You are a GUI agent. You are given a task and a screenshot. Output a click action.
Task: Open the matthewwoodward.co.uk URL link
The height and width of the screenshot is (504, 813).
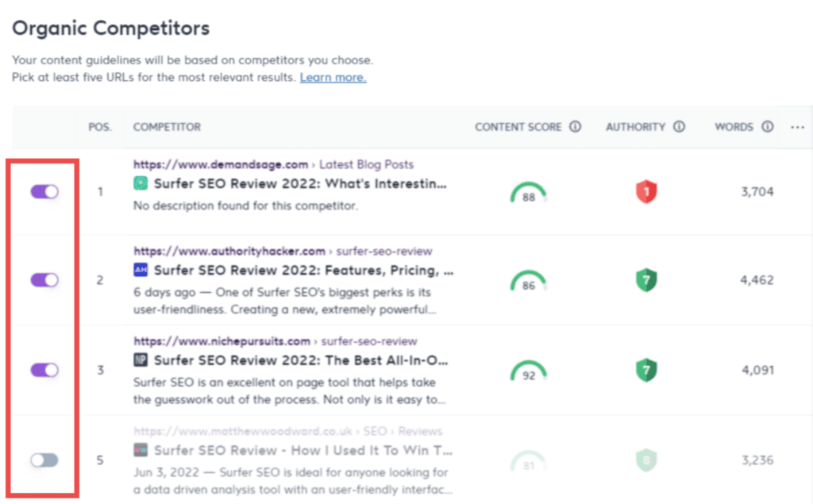click(x=243, y=431)
